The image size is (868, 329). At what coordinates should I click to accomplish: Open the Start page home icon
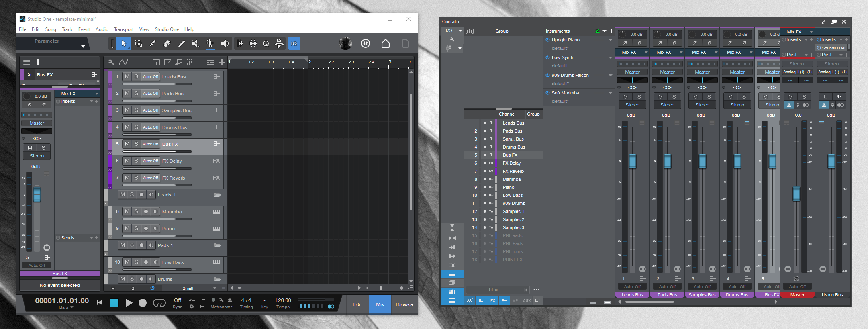pyautogui.click(x=386, y=43)
